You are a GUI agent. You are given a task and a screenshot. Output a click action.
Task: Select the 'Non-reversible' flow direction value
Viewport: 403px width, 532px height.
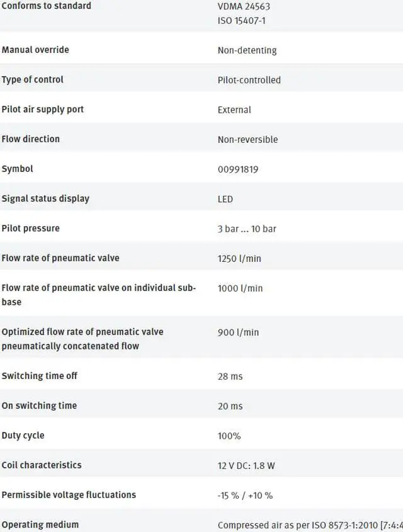pos(247,140)
